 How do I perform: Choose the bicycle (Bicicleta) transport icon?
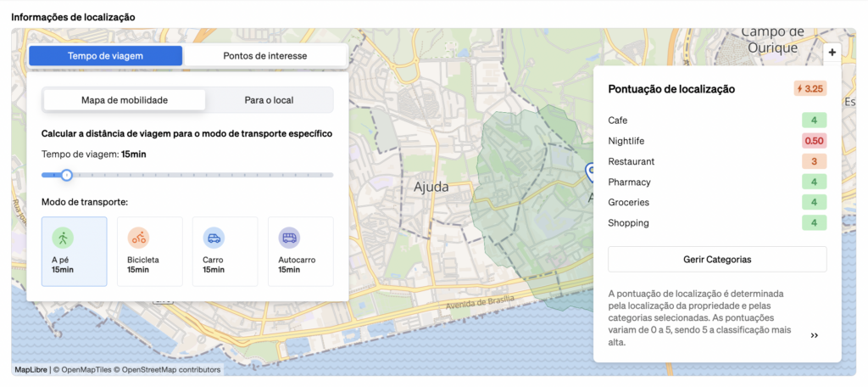pos(138,238)
